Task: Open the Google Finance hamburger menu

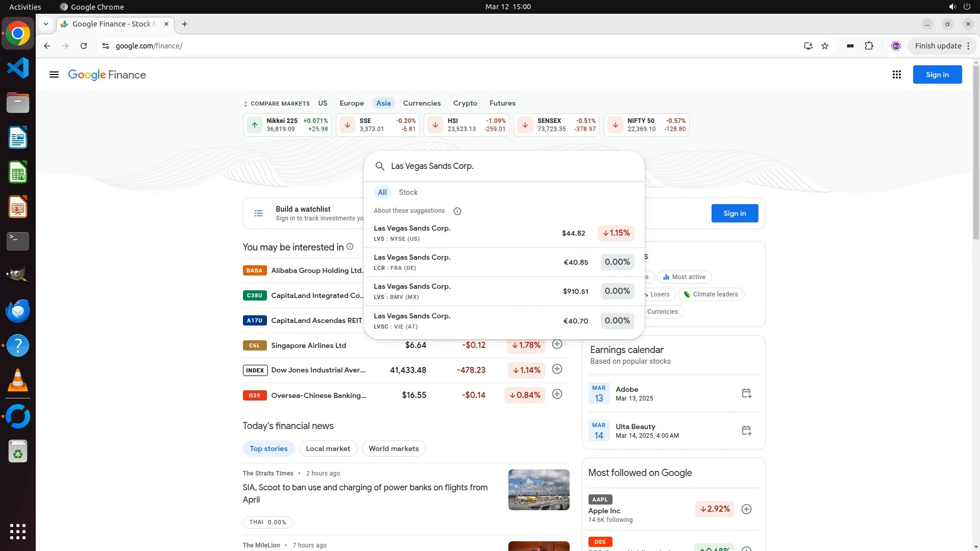Action: (54, 75)
